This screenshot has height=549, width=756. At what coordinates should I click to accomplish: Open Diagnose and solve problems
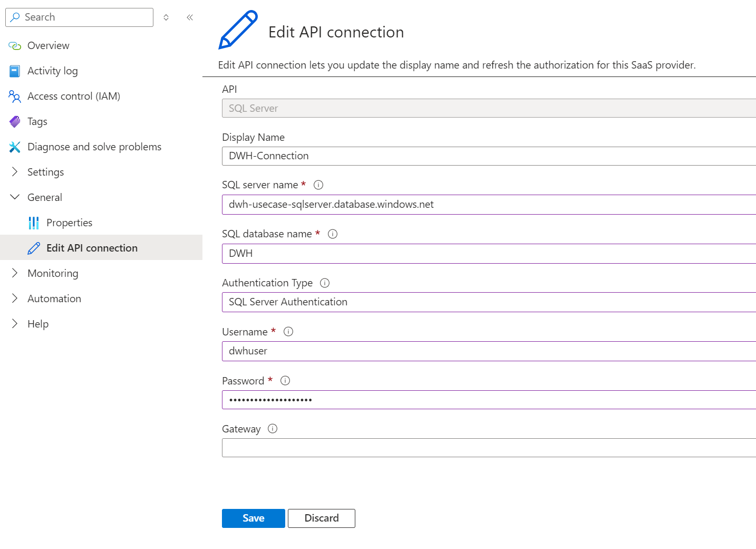pos(101,147)
